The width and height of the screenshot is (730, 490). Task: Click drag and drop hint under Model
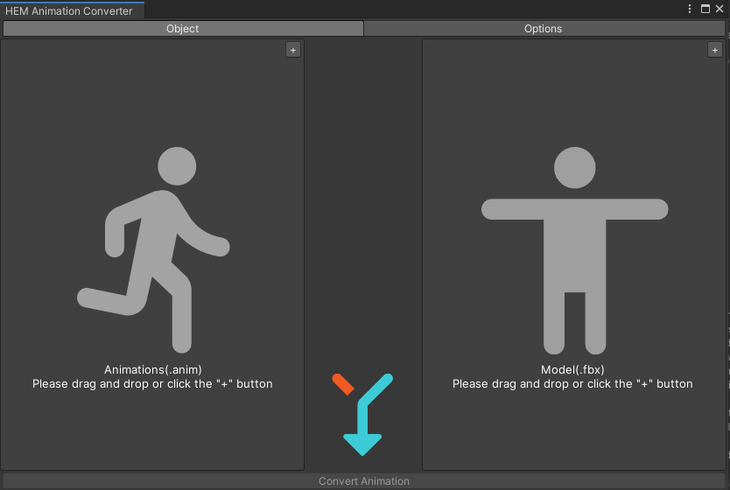tap(572, 384)
